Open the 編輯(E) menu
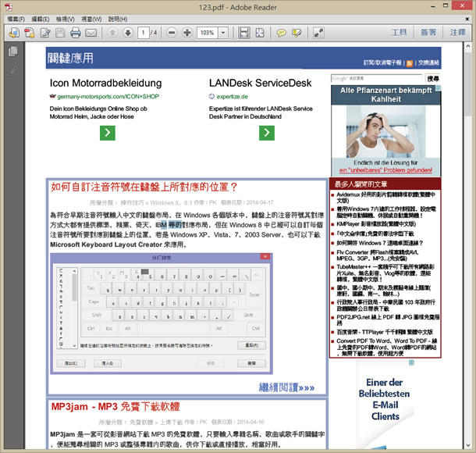Image resolution: width=476 pixels, height=453 pixels. 41,20
